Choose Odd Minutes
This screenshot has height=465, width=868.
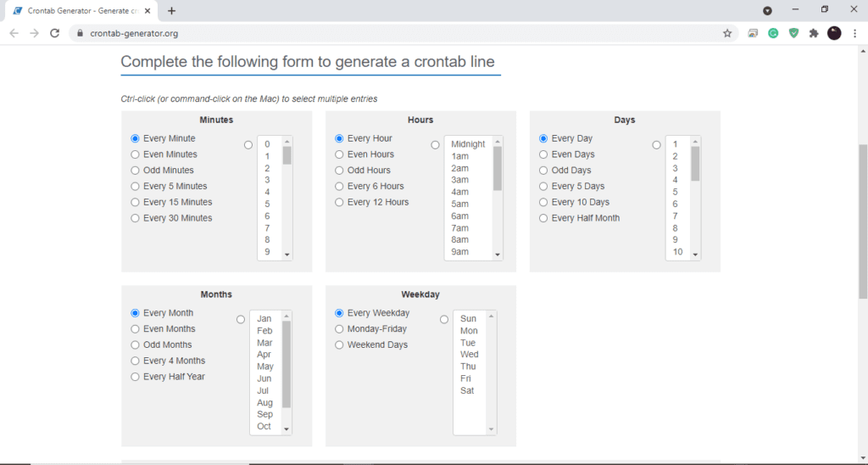point(135,171)
